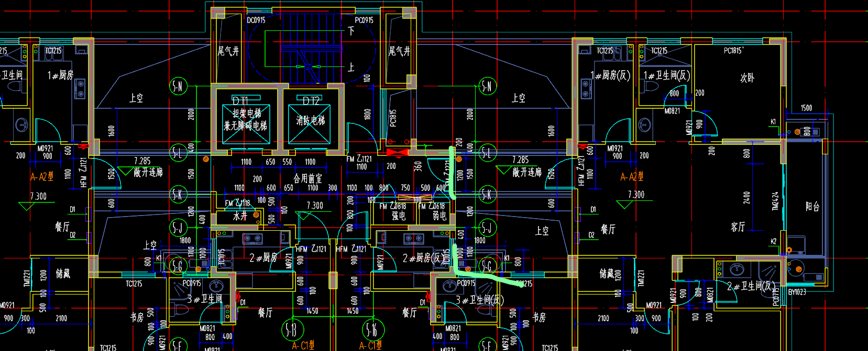Select the left A-A2型 unit label

click(x=42, y=177)
